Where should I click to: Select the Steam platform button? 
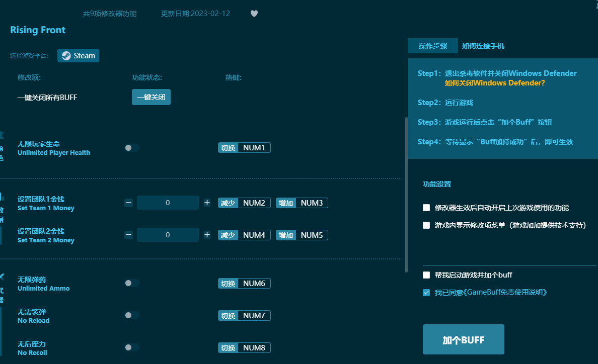pyautogui.click(x=78, y=56)
